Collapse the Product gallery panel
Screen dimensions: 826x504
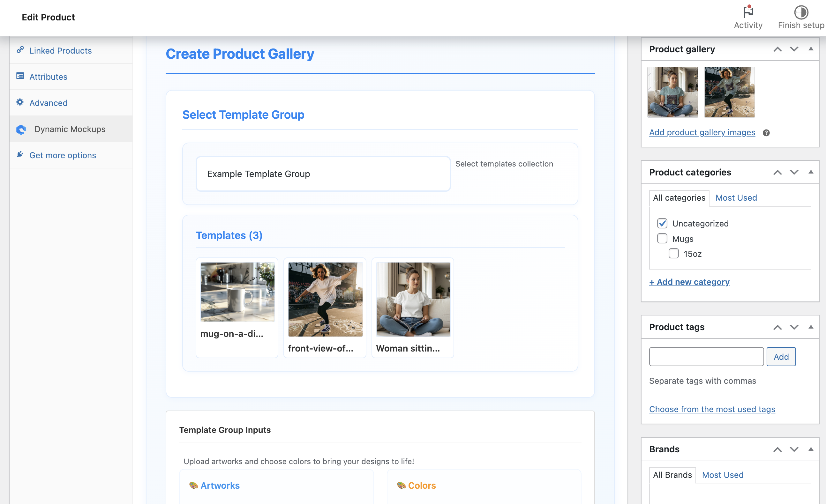(x=811, y=49)
